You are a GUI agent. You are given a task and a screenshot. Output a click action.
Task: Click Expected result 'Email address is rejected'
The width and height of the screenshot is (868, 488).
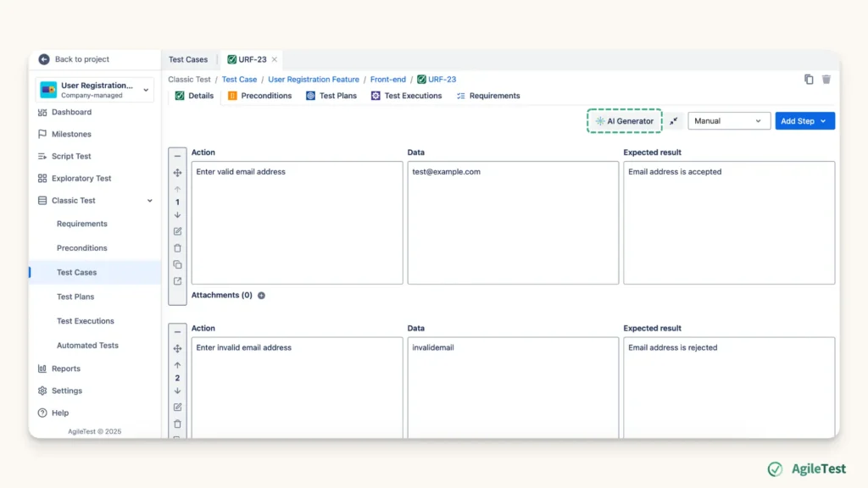(x=729, y=388)
